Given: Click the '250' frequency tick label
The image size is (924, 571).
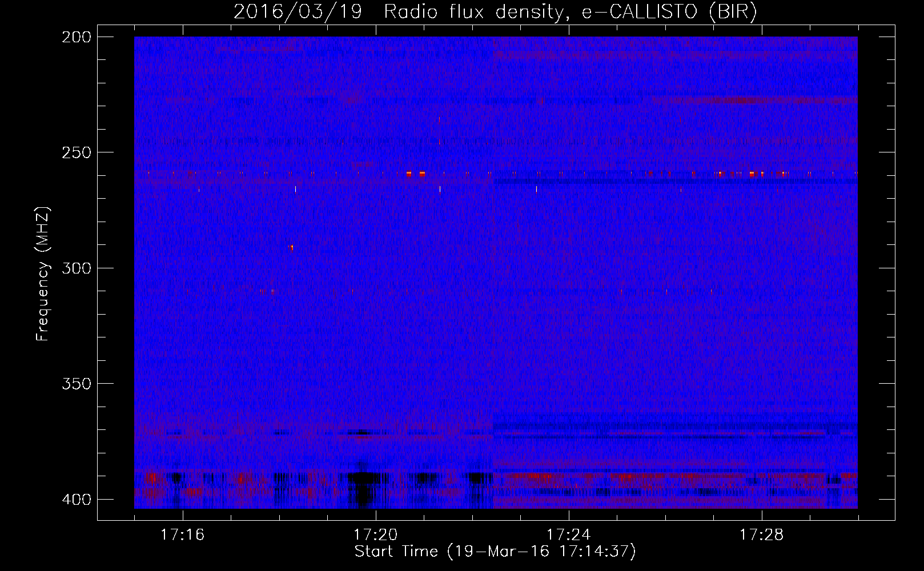Looking at the screenshot, I should [x=75, y=152].
